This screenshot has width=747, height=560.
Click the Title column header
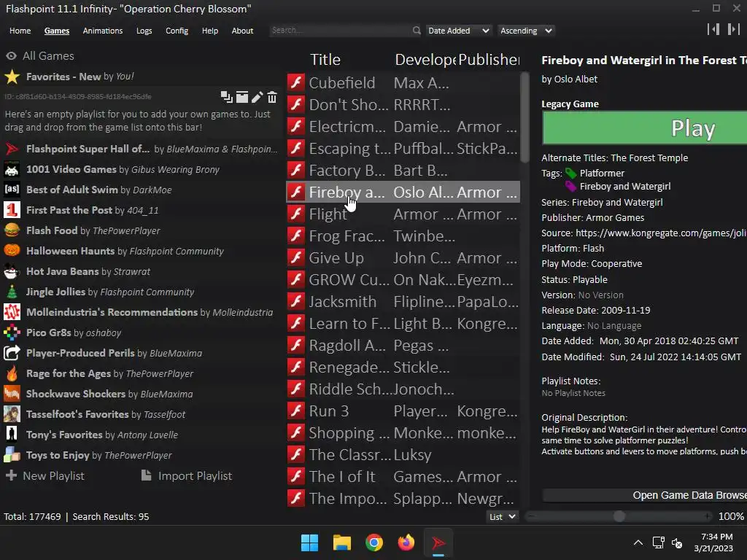coord(325,60)
